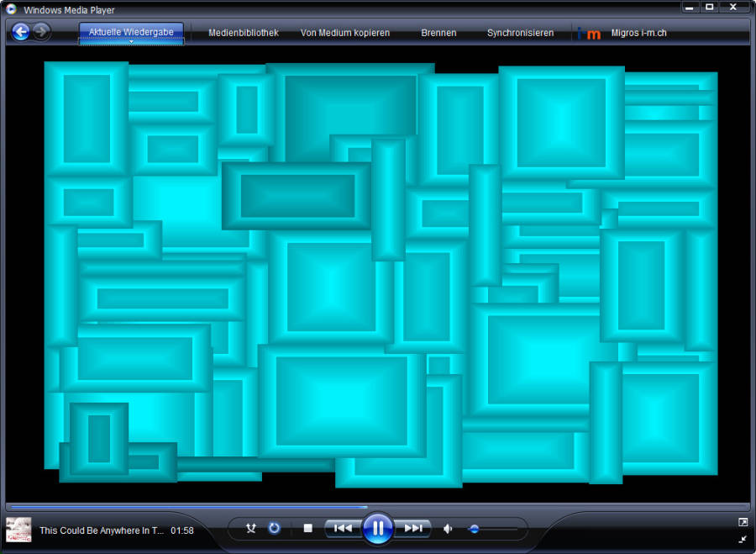
Task: Open the Medienbibliothek tab
Action: click(243, 34)
